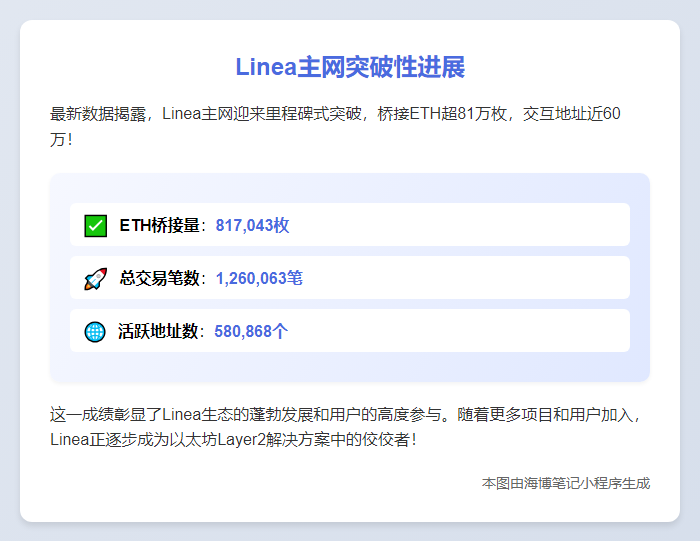Click the closing paragraph starting 这一成绩彰显了
Screen dimensions: 700x541
(345, 427)
